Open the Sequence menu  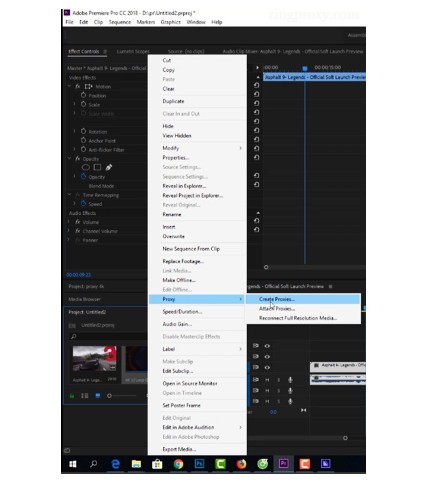point(120,22)
